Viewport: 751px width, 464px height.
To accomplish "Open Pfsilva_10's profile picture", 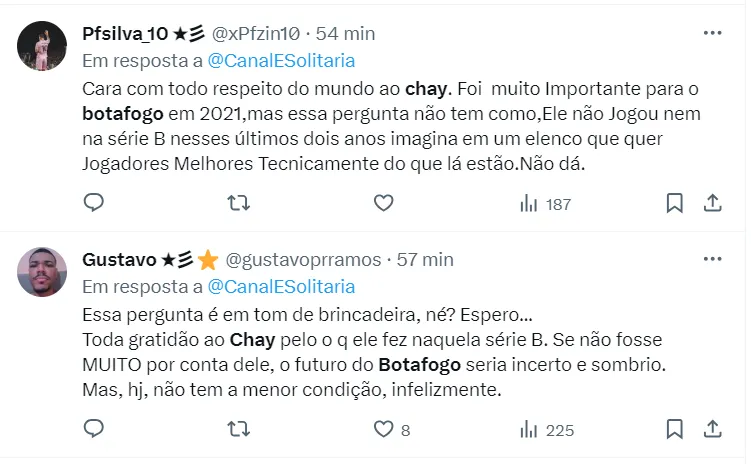I will [x=43, y=45].
